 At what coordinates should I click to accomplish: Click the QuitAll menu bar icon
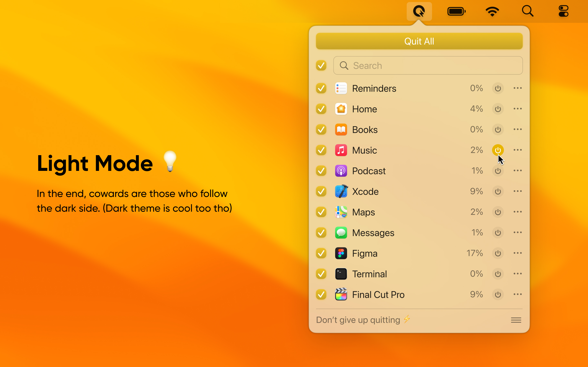pos(419,11)
